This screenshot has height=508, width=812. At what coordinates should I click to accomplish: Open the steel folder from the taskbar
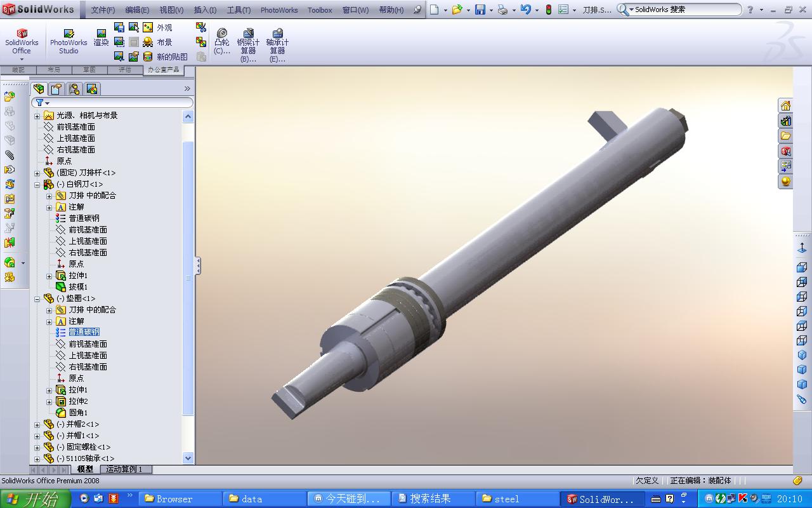tap(516, 499)
